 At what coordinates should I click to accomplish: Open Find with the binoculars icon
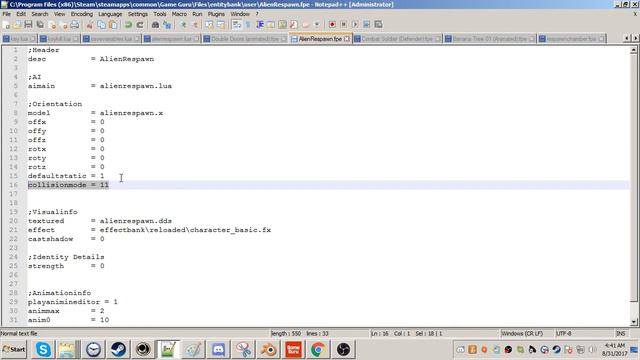coord(155,25)
